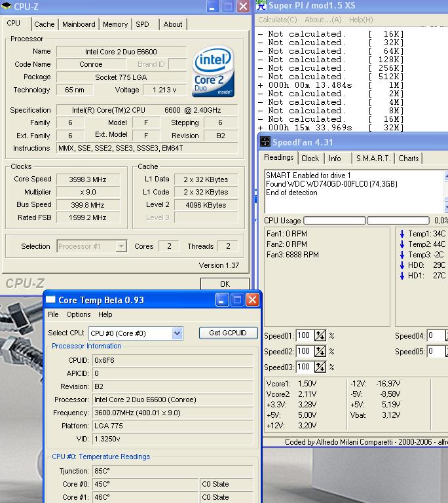Screen dimensions: 448x503
Task: Open the Options menu in Core Temp
Action: pyautogui.click(x=79, y=314)
